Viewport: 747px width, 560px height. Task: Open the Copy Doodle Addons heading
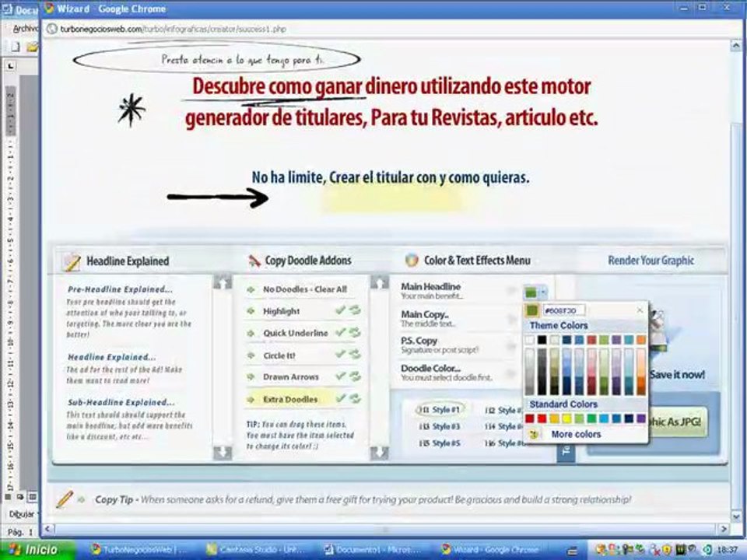tap(308, 261)
